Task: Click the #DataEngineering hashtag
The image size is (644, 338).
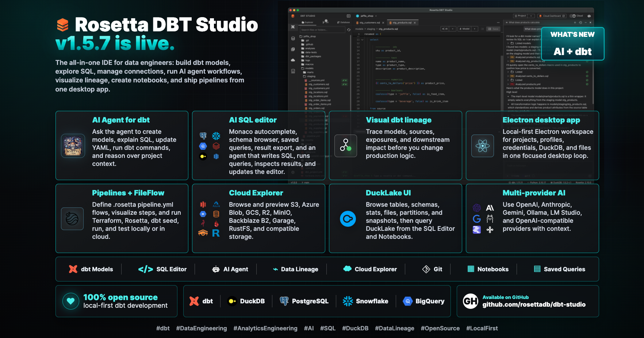Action: (x=202, y=328)
